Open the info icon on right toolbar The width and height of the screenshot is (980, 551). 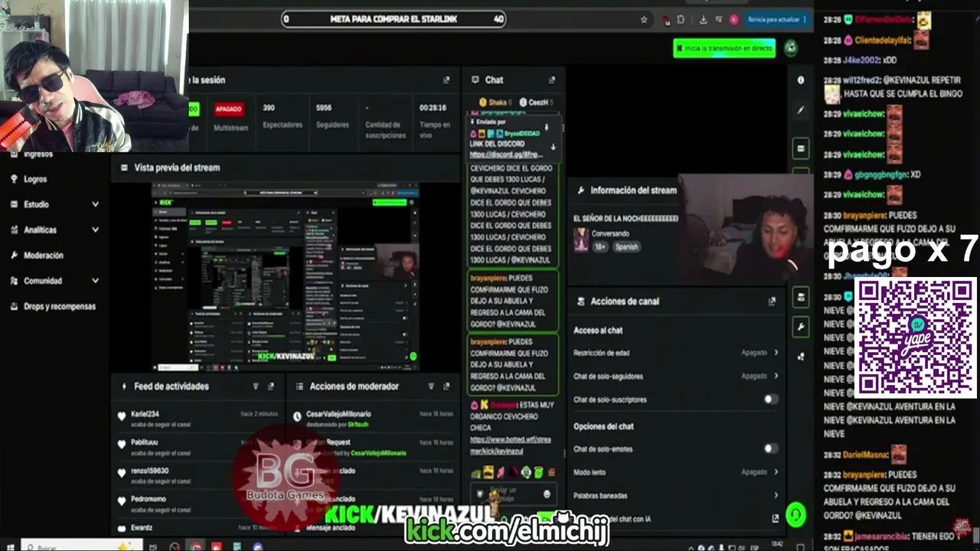coord(801,80)
